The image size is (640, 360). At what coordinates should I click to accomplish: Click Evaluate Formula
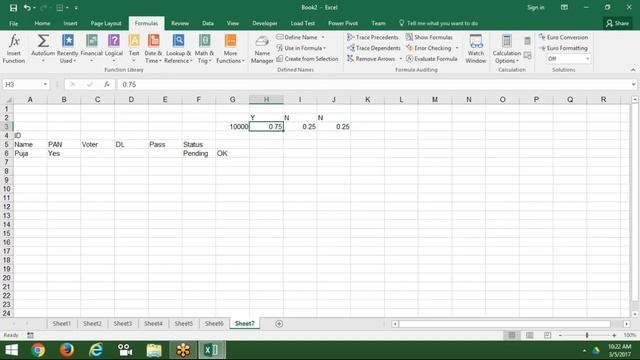point(431,59)
